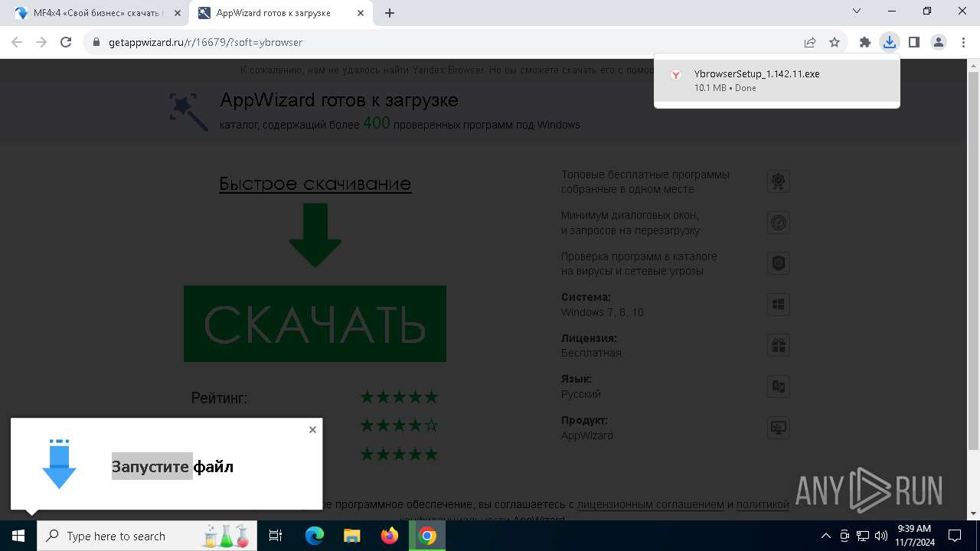Open the лицензионным соглашением link
The image size is (980, 551).
point(650,505)
